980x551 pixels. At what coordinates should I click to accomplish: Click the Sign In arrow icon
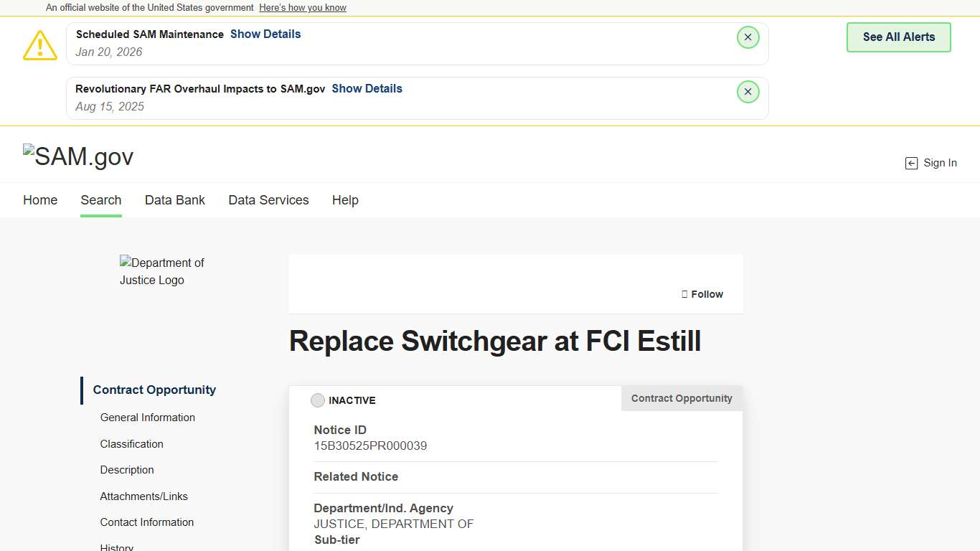tap(911, 164)
